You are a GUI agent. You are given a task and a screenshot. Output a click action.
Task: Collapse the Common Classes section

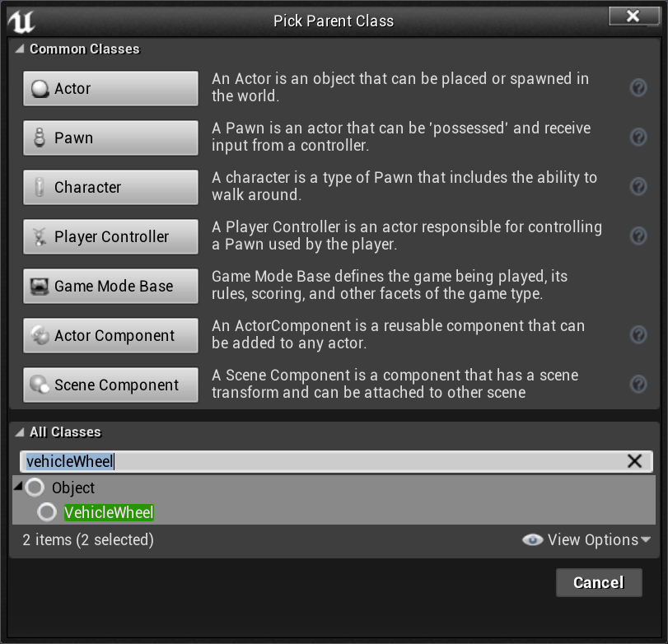pos(21,49)
